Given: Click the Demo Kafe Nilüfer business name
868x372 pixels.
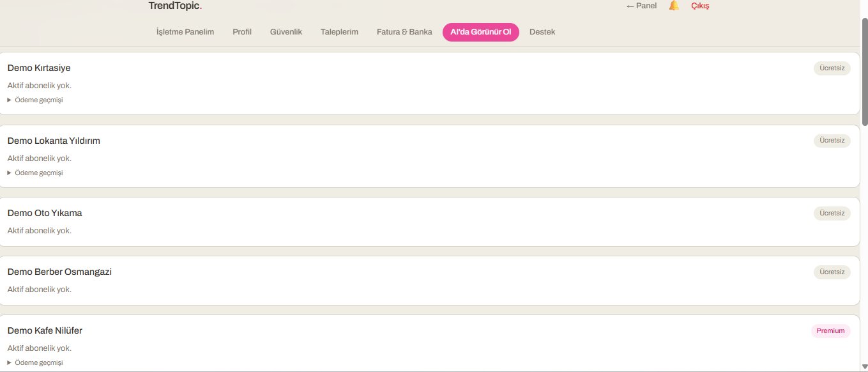Looking at the screenshot, I should click(x=45, y=330).
